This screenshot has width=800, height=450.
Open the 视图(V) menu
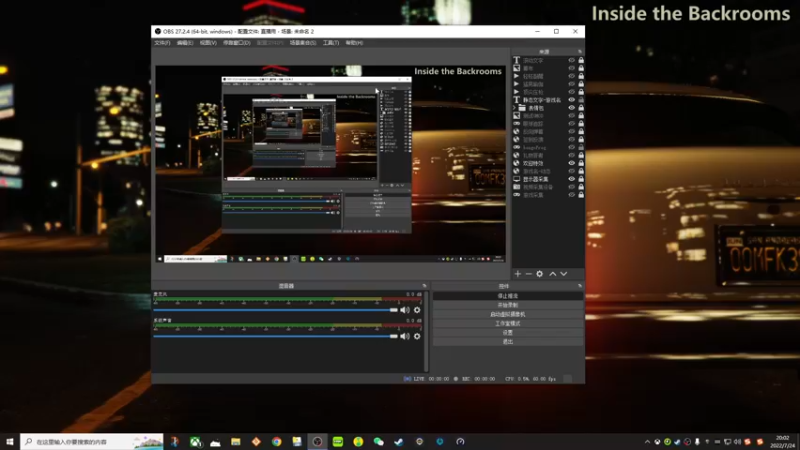pos(208,43)
